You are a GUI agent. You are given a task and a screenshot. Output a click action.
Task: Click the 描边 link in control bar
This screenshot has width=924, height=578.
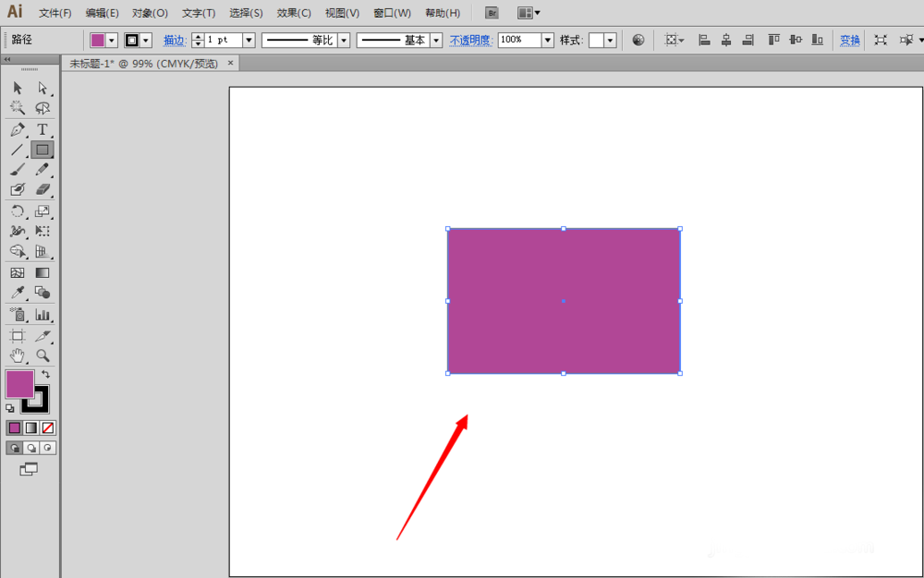(x=173, y=40)
